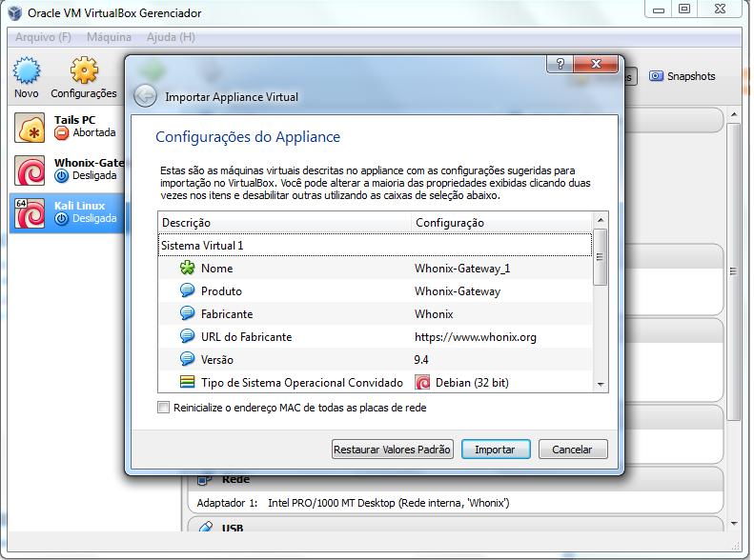This screenshot has width=754, height=560.
Task: Enable reinitialize MAC address checkbox
Action: 164,408
